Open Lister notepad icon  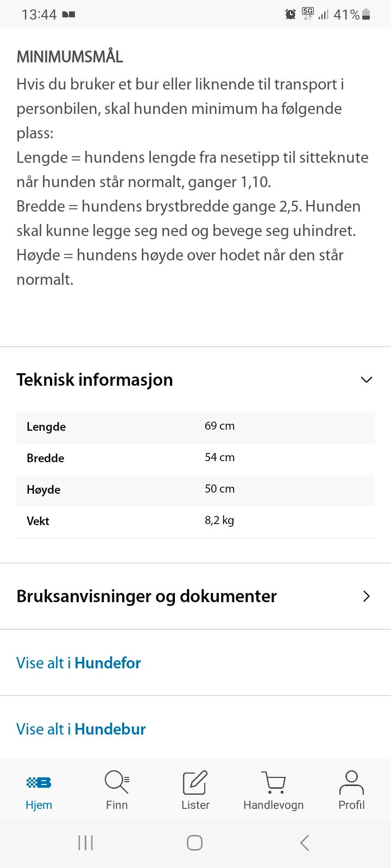pos(195,782)
